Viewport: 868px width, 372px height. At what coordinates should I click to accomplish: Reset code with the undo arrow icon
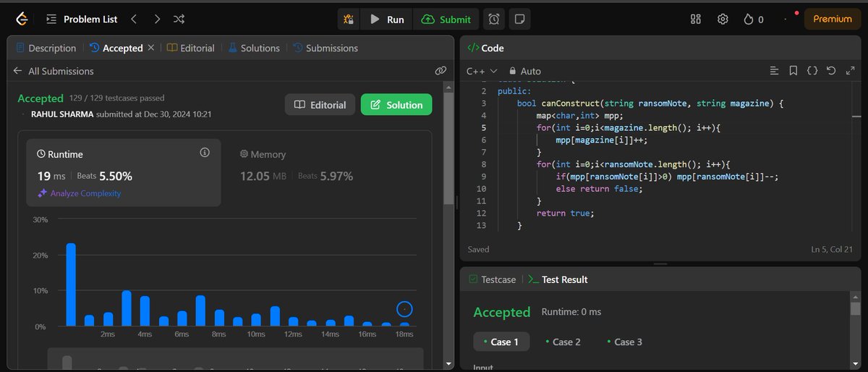831,71
